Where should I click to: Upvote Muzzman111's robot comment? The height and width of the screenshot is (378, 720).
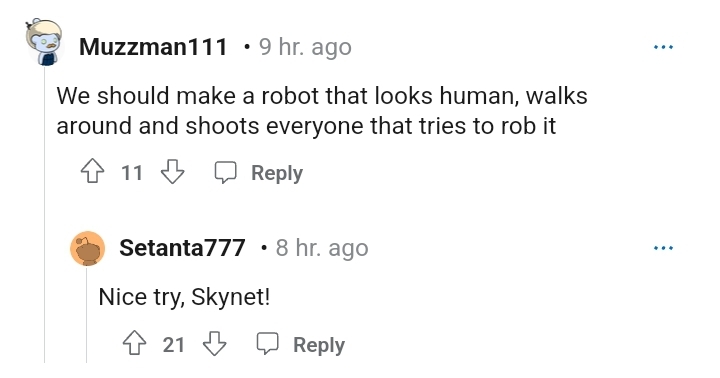click(x=92, y=171)
